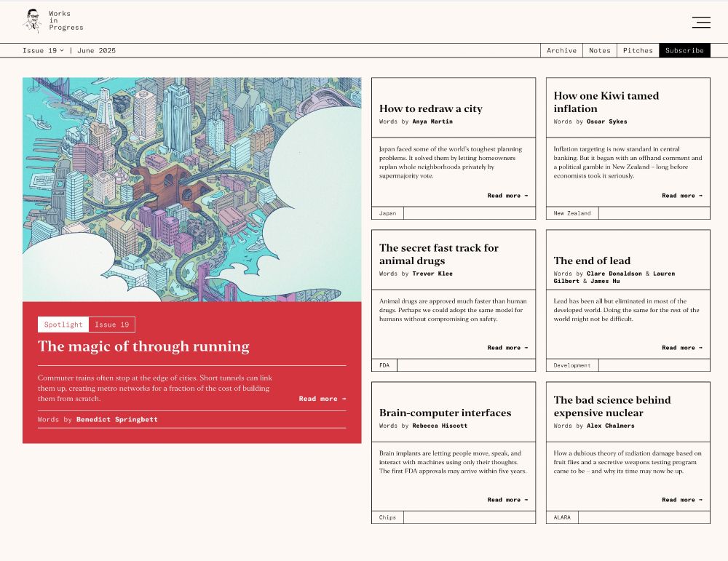Image resolution: width=728 pixels, height=561 pixels.
Task: Select the Chips tag
Action: pos(388,518)
